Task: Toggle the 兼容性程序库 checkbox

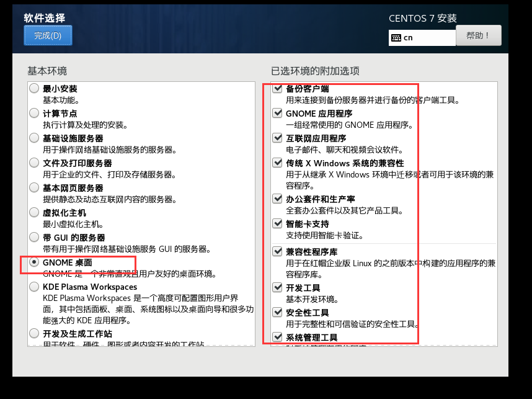Action: (277, 251)
